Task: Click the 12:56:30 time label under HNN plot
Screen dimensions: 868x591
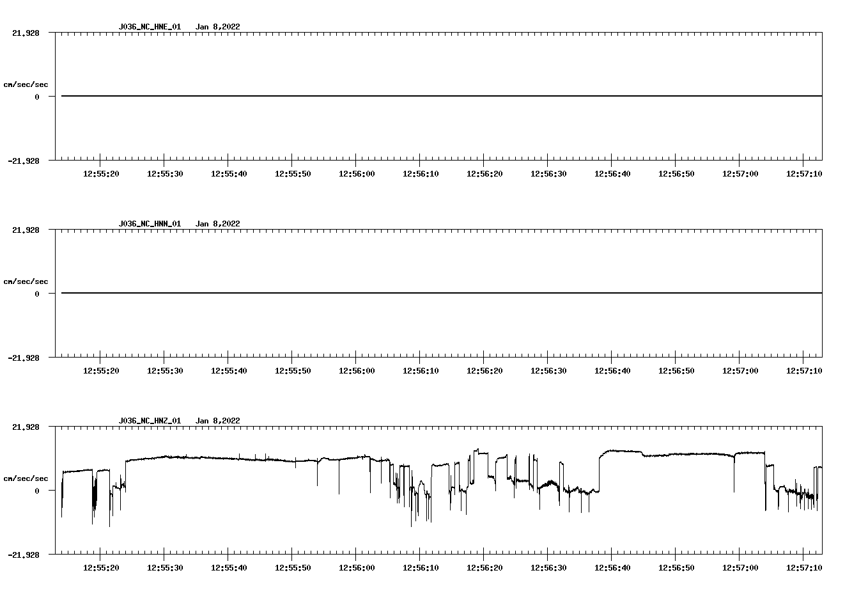Action: [x=548, y=371]
